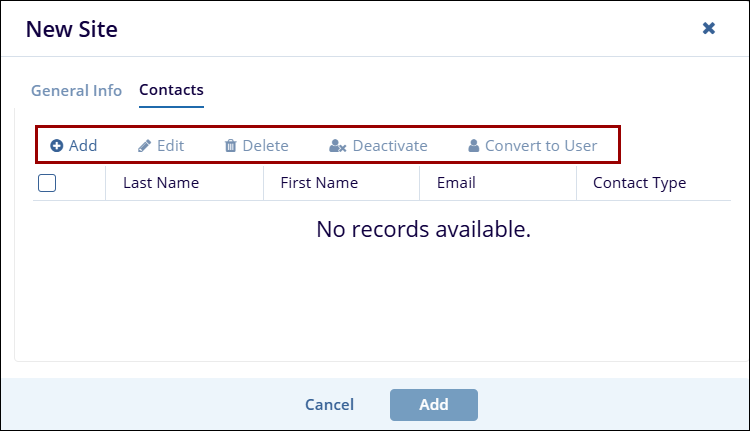
Task: Click the Deactivate toolbar label
Action: [390, 146]
